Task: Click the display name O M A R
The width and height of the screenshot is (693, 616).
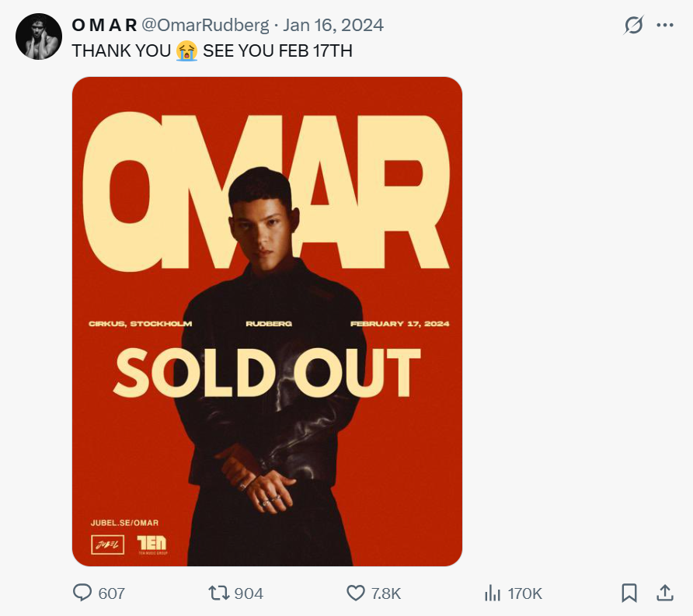Action: click(104, 25)
